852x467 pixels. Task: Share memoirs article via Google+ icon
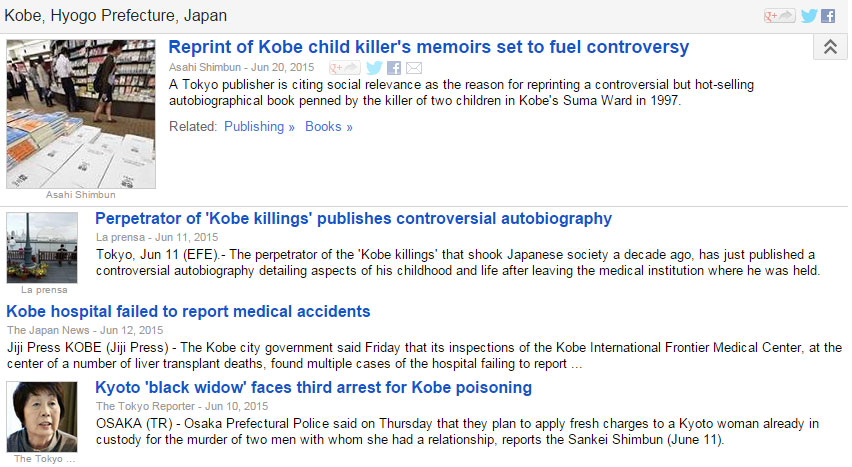coord(344,68)
